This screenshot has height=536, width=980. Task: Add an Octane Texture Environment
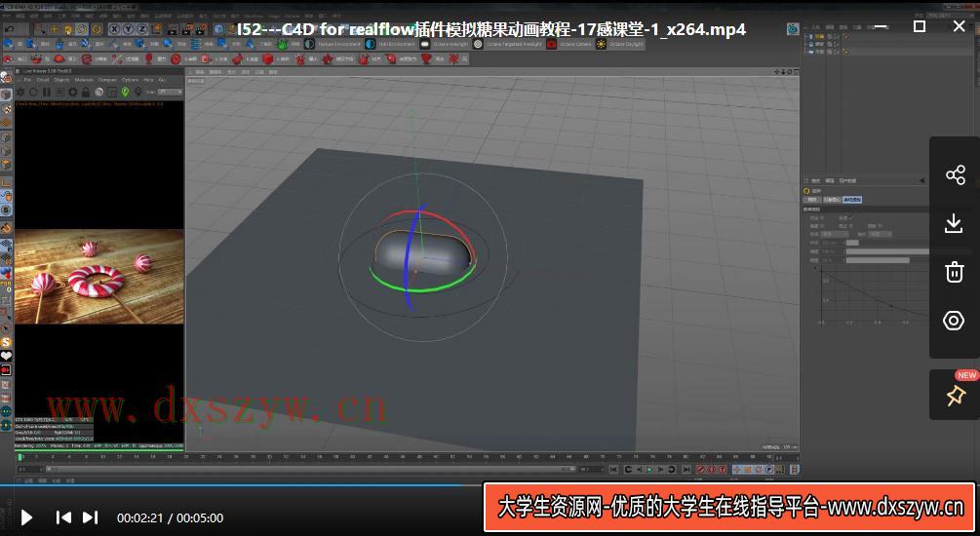point(332,45)
